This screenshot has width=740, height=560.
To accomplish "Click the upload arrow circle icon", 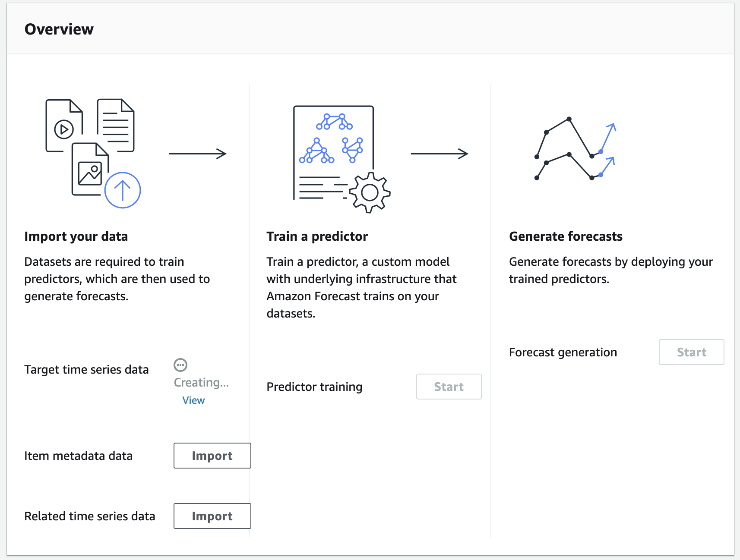I will pos(123,190).
